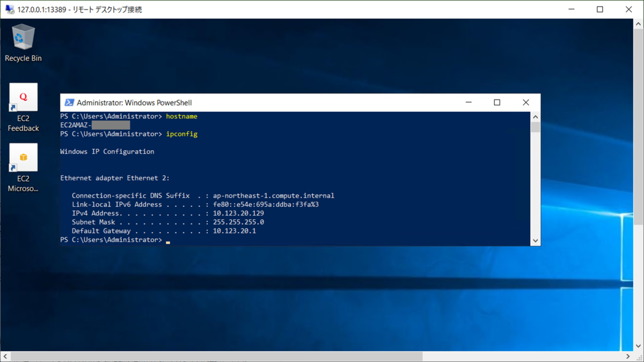Click the final PowerShell prompt line
644x362 pixels.
coord(115,240)
